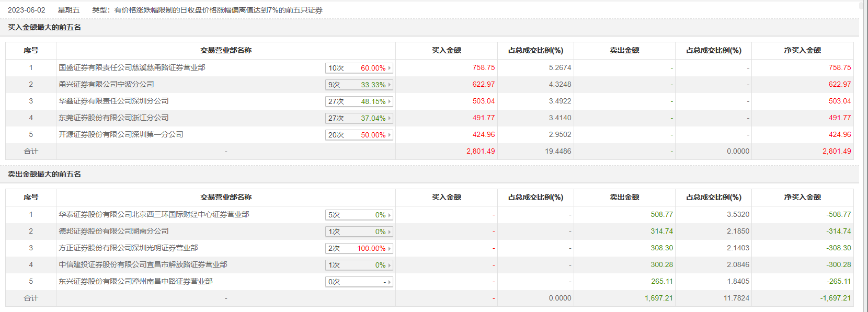Click 卖出金额 header in sell table

pyautogui.click(x=624, y=197)
